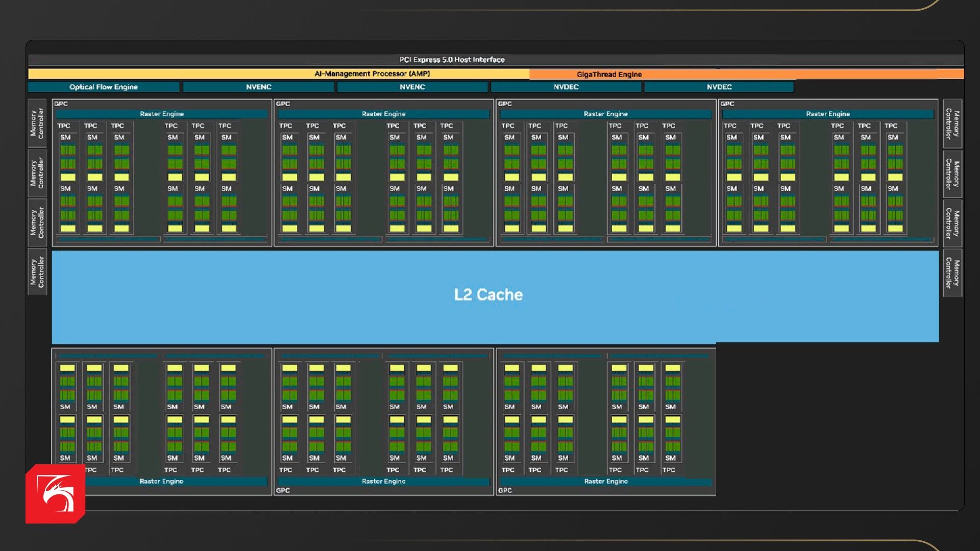
Task: Select the bottom-right Memory Controller block
Action: point(952,273)
